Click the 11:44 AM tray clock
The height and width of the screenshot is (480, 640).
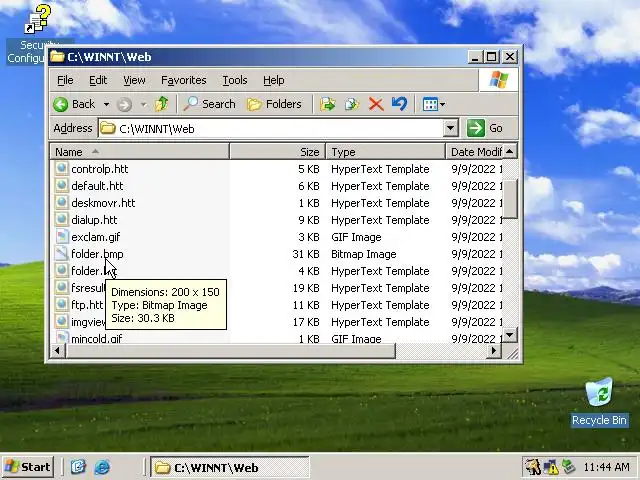[606, 467]
